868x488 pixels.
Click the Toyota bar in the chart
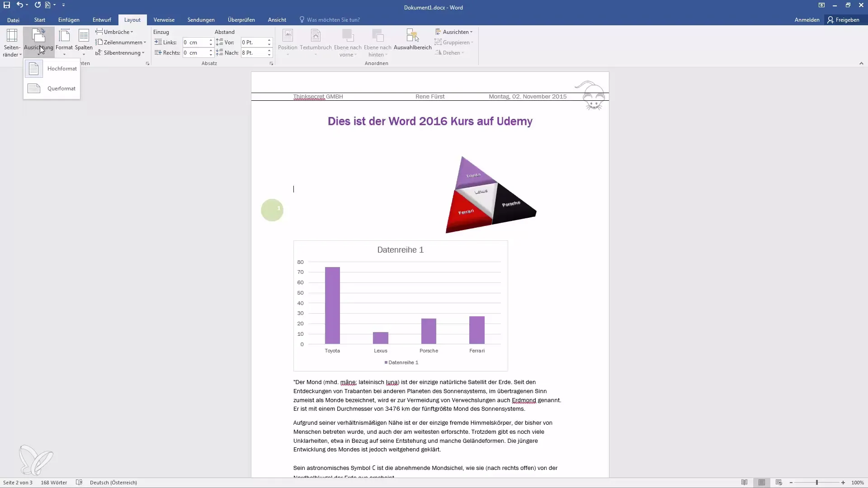click(332, 305)
